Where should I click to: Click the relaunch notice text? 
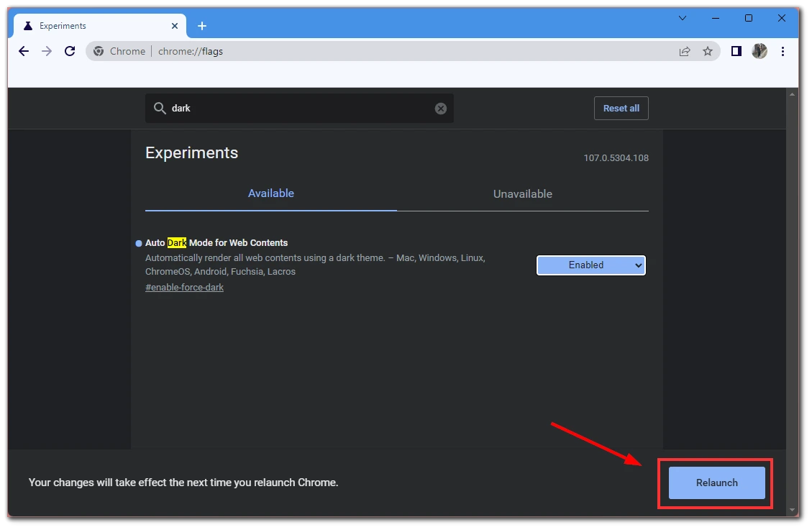tap(183, 483)
